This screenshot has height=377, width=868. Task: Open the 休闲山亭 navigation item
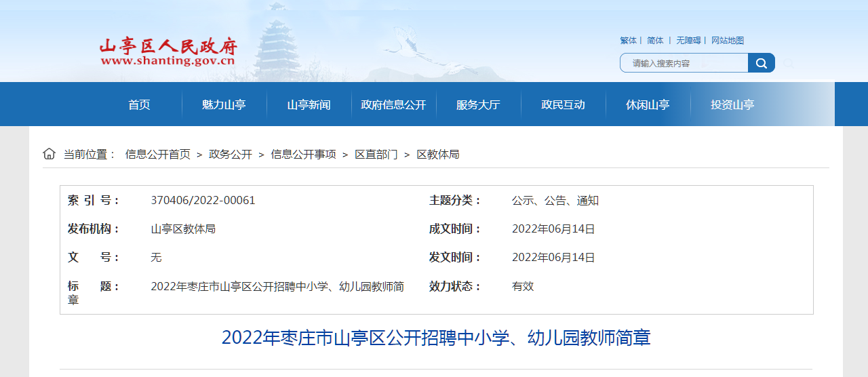coord(648,104)
